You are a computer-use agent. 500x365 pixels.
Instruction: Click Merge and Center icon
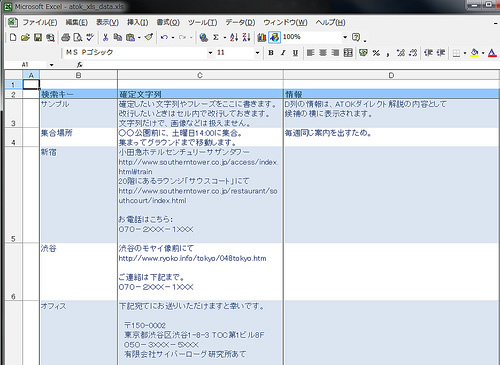coord(348,53)
